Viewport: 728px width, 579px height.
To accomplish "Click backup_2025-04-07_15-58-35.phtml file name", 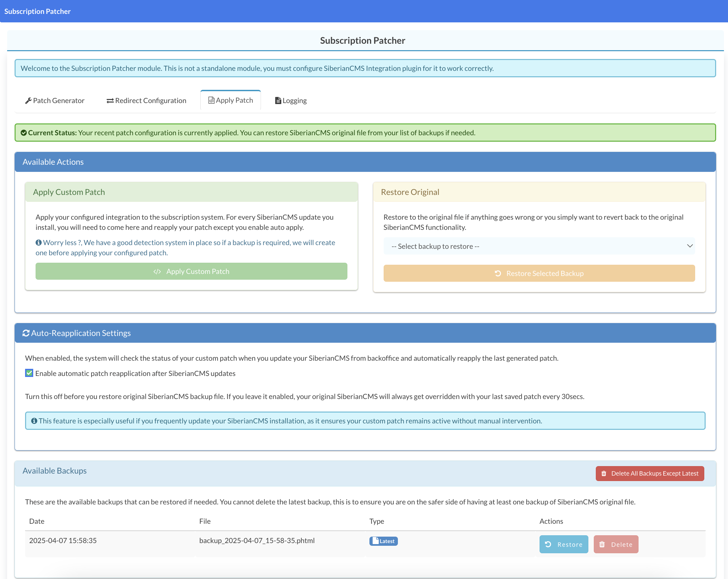I will [x=257, y=540].
